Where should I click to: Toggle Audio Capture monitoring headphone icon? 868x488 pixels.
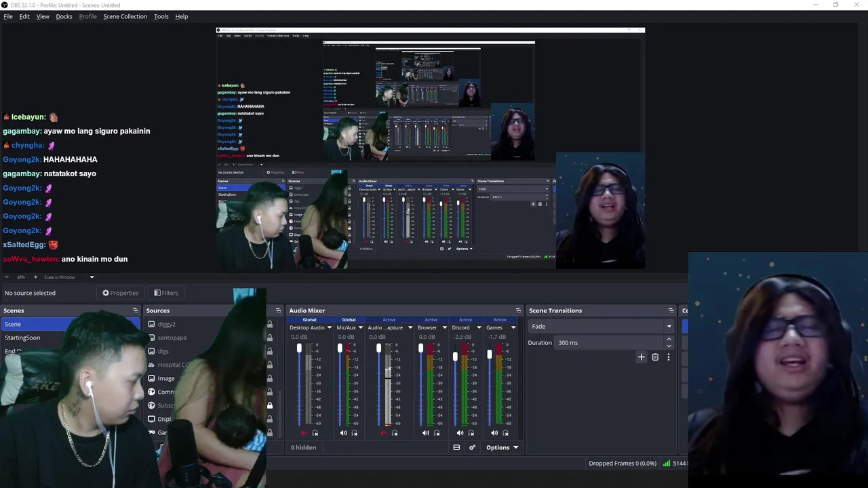[395, 433]
